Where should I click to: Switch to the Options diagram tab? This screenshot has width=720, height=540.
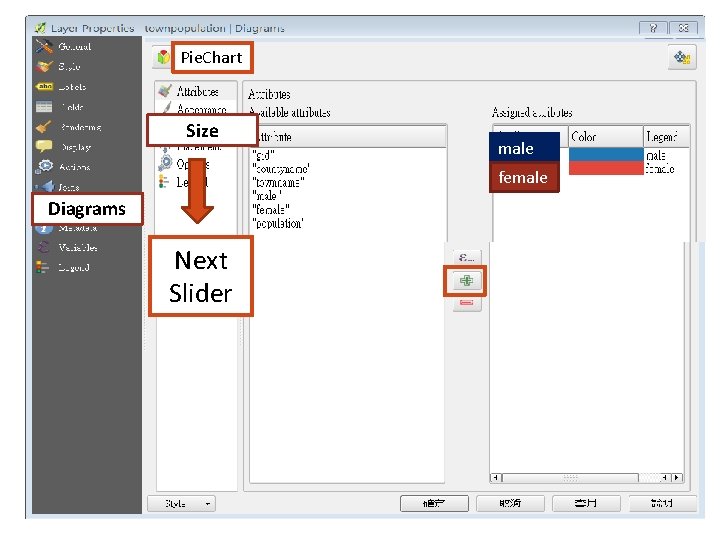[184, 163]
